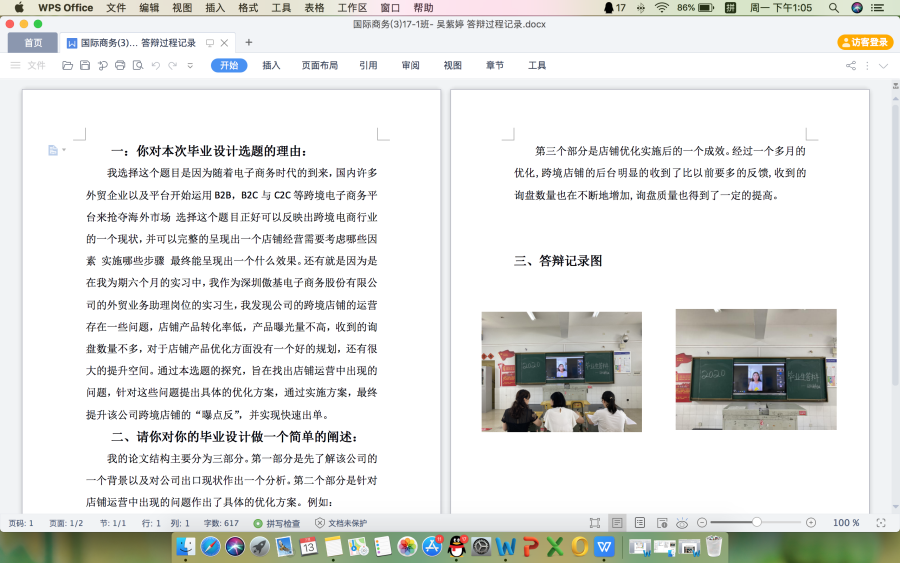
Task: Select the page layout view icon
Action: click(617, 523)
